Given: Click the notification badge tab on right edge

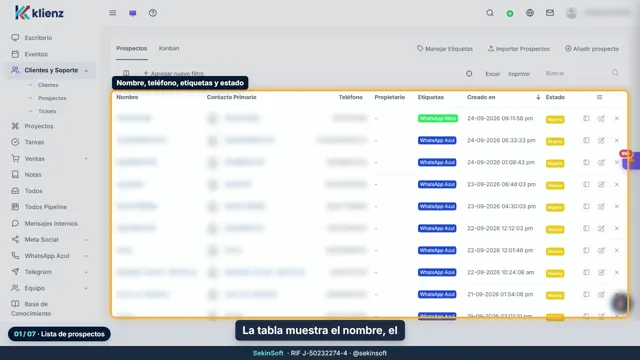Looking at the screenshot, I should [630, 160].
